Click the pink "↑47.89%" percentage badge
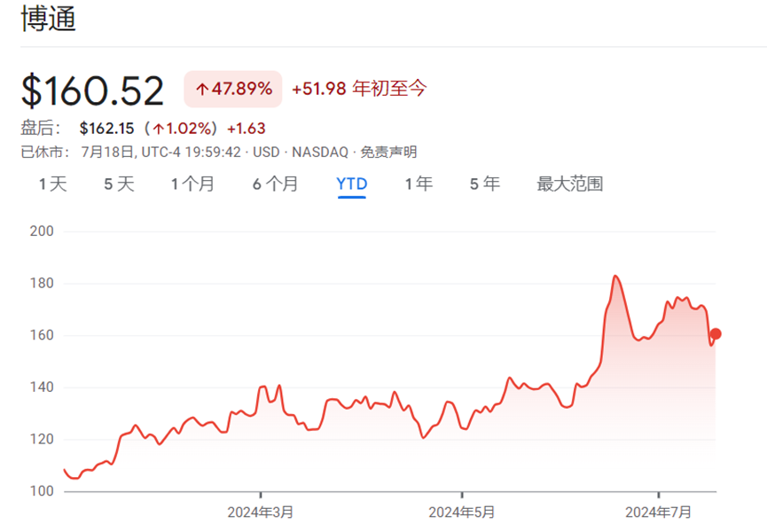 pos(232,89)
